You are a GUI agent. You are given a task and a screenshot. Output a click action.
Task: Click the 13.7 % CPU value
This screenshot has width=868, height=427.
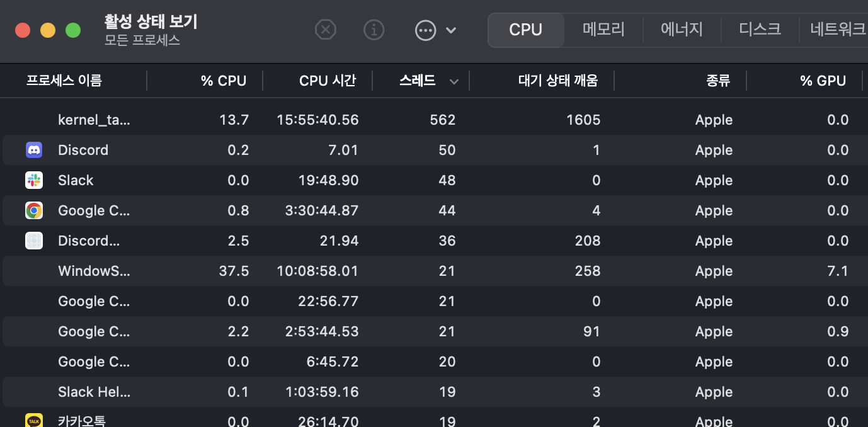(x=234, y=120)
